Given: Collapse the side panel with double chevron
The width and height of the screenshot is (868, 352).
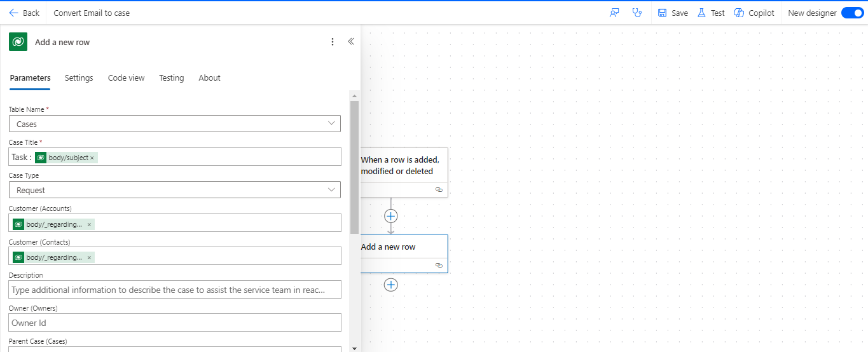Looking at the screenshot, I should pyautogui.click(x=350, y=41).
